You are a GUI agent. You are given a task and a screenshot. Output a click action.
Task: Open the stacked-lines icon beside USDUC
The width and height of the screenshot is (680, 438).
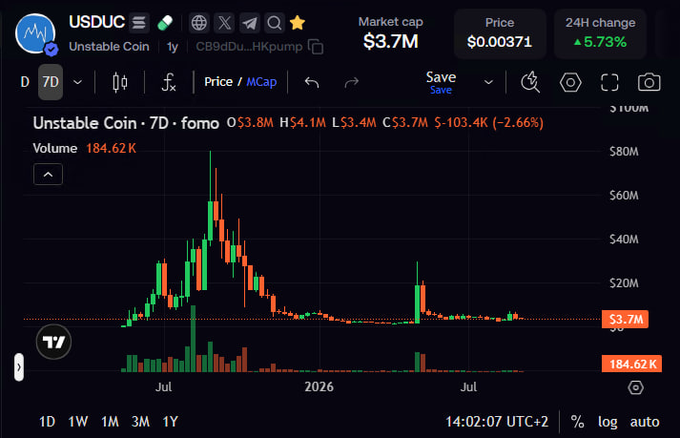pos(139,23)
